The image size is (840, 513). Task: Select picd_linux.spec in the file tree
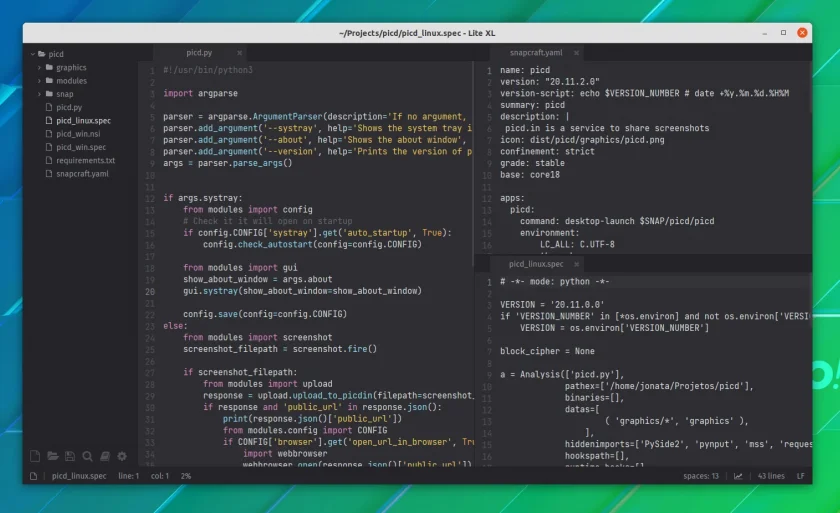84,120
